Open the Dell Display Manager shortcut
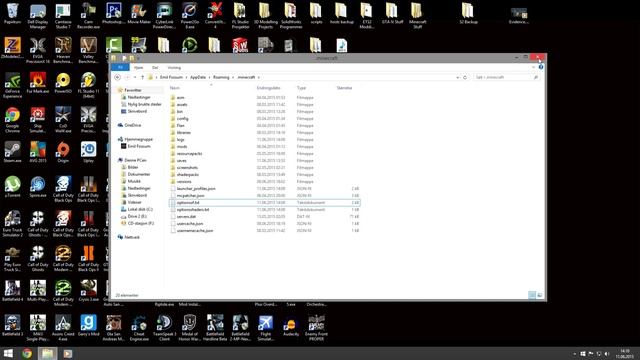 (x=38, y=16)
